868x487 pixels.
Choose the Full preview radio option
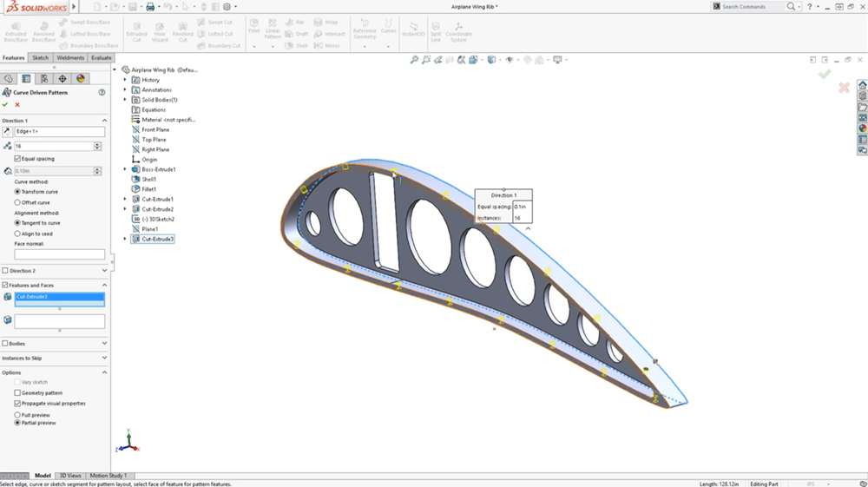(17, 415)
